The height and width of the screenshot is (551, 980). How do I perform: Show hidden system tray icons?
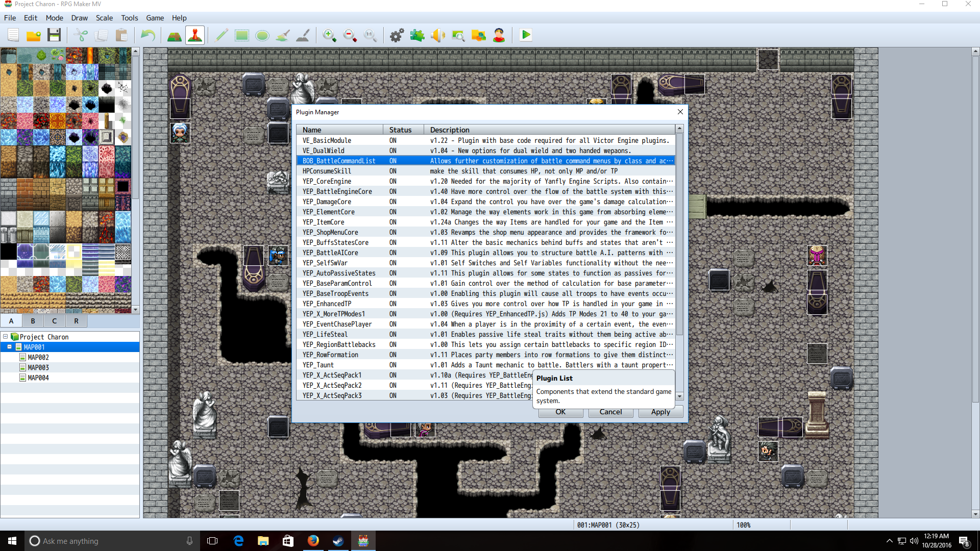point(889,541)
